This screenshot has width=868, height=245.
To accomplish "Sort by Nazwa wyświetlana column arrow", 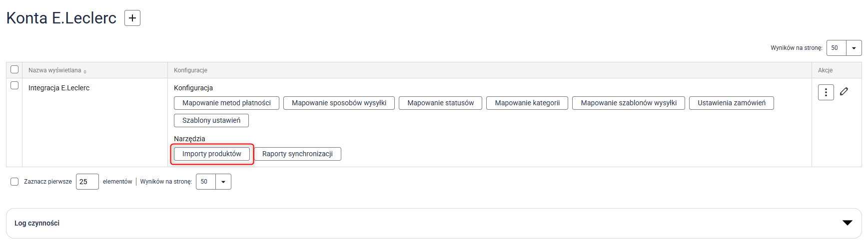I will coord(85,71).
